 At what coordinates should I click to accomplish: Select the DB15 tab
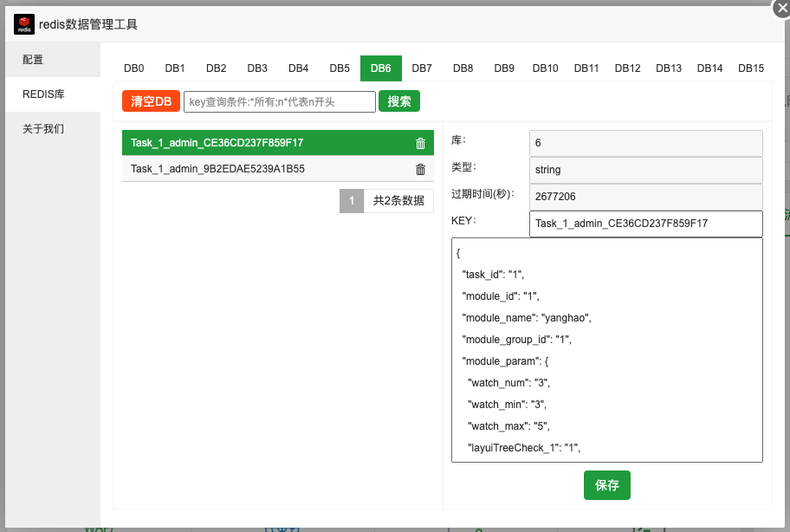click(x=750, y=68)
